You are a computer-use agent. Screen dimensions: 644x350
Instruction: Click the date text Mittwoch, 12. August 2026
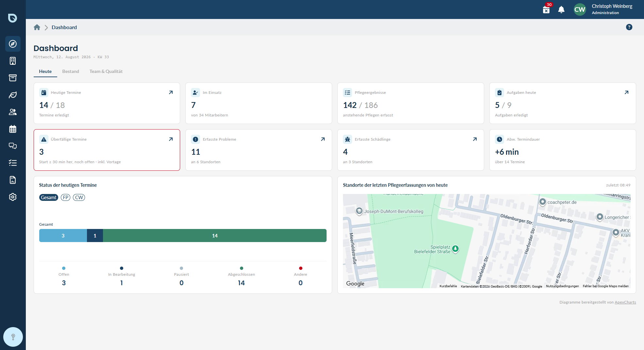click(x=62, y=57)
